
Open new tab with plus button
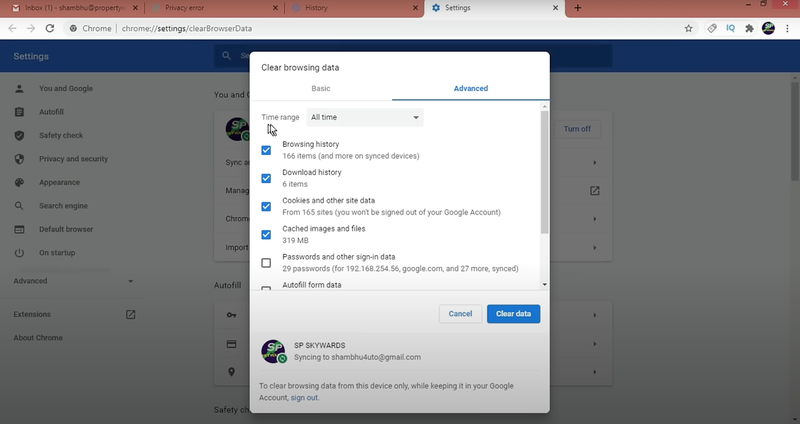coord(577,8)
